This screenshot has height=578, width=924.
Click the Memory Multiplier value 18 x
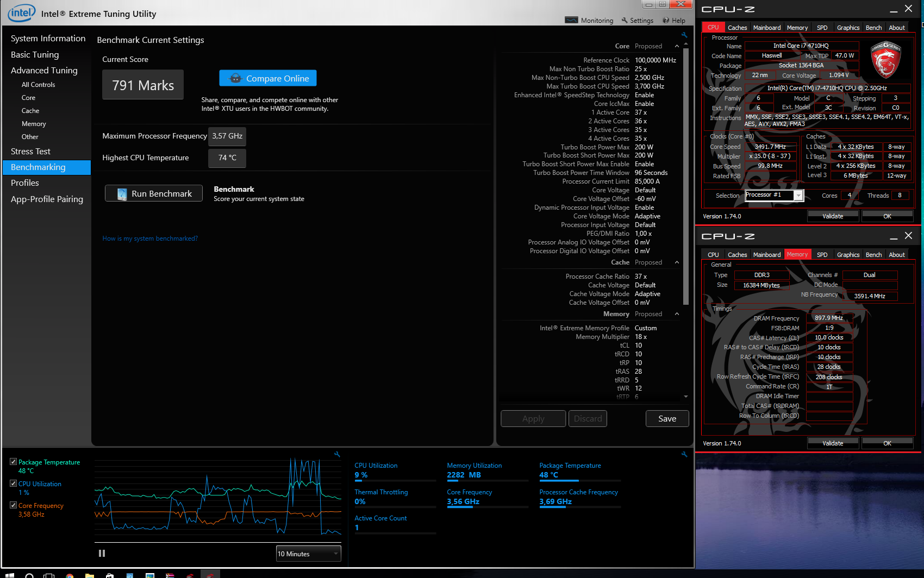click(640, 337)
